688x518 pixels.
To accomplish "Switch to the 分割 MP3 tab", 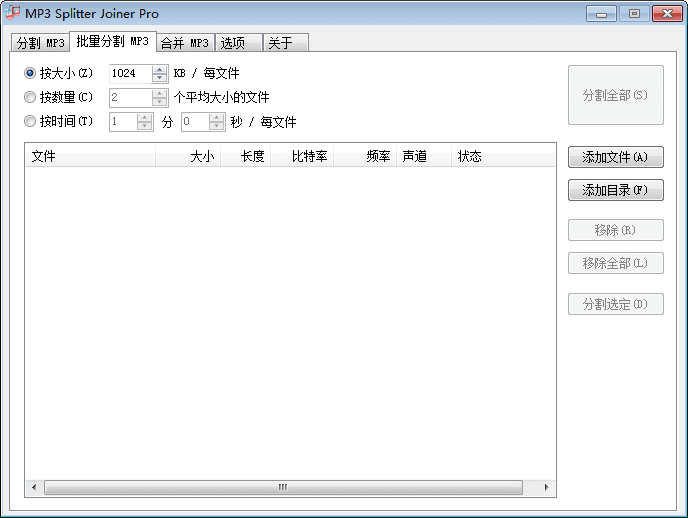I will 40,43.
